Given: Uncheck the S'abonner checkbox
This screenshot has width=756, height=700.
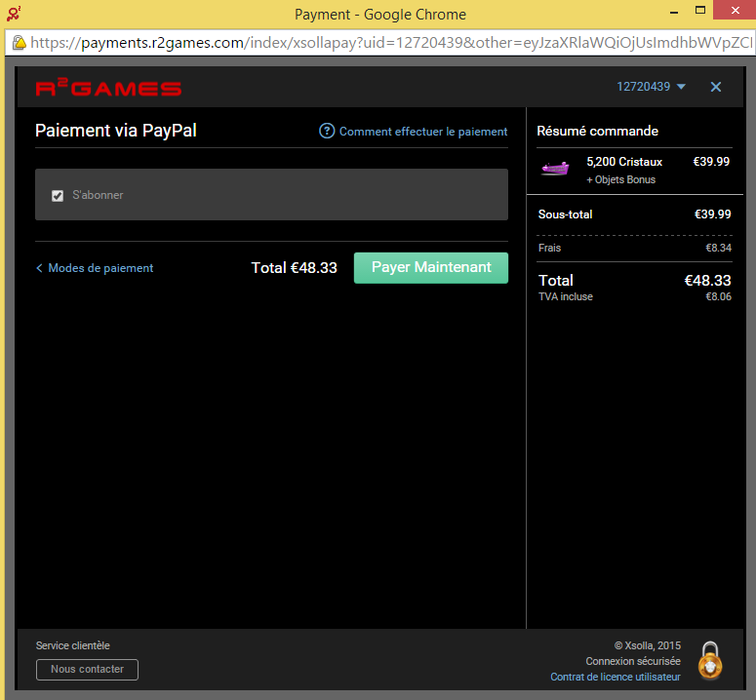Looking at the screenshot, I should [x=58, y=196].
